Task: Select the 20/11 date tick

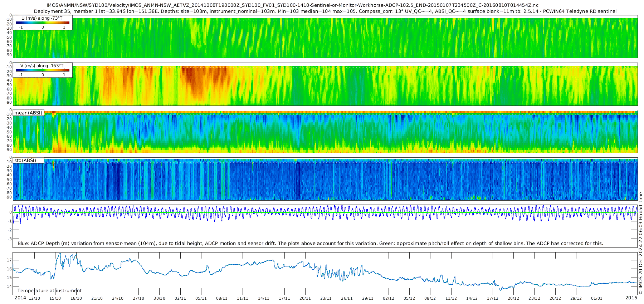Action: (x=305, y=298)
